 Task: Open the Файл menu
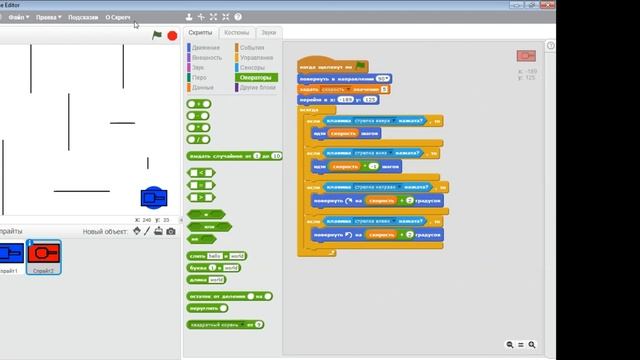click(x=19, y=17)
